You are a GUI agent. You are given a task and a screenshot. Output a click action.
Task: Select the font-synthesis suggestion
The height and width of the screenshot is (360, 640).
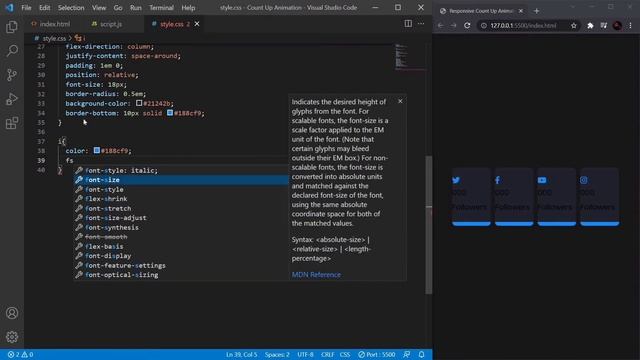[x=181, y=227]
